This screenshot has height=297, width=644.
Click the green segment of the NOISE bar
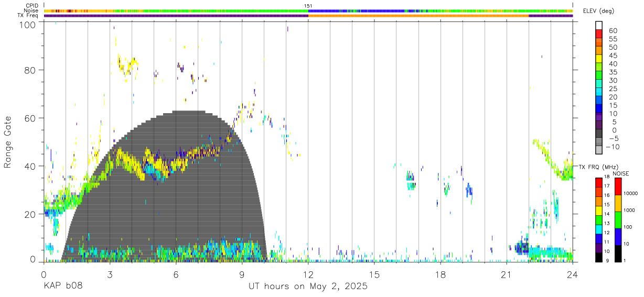point(618,219)
